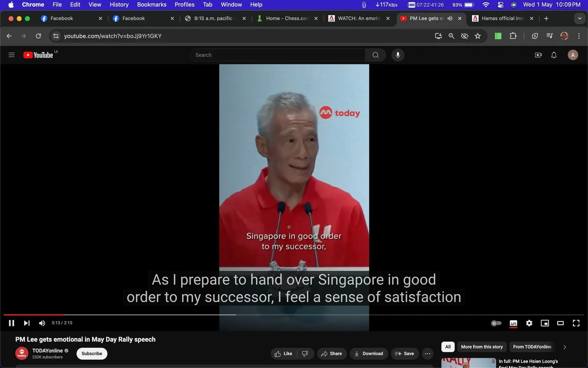Start a voice search
Viewport: 588px width, 368px height.
tap(398, 55)
